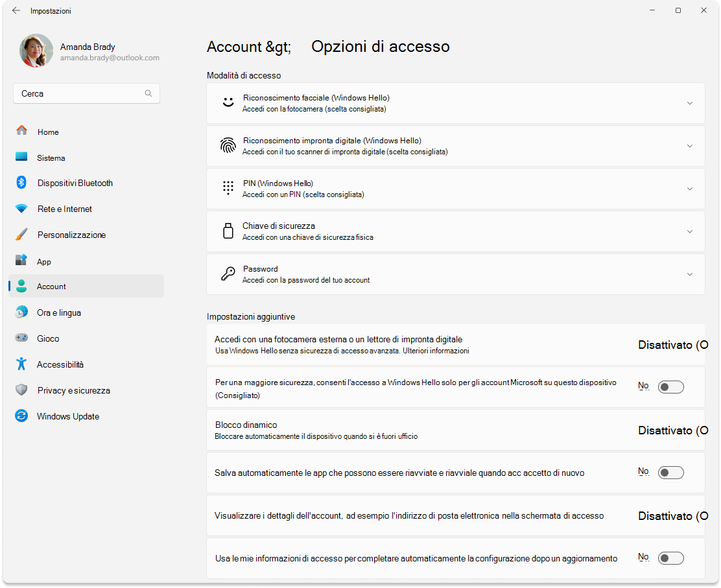The image size is (721, 588).
Task: Open Home in the sidebar
Action: 86,132
